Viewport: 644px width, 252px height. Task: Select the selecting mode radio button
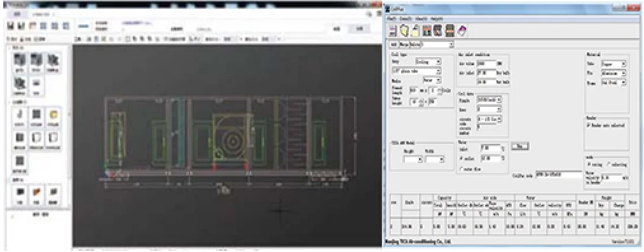tap(609, 164)
